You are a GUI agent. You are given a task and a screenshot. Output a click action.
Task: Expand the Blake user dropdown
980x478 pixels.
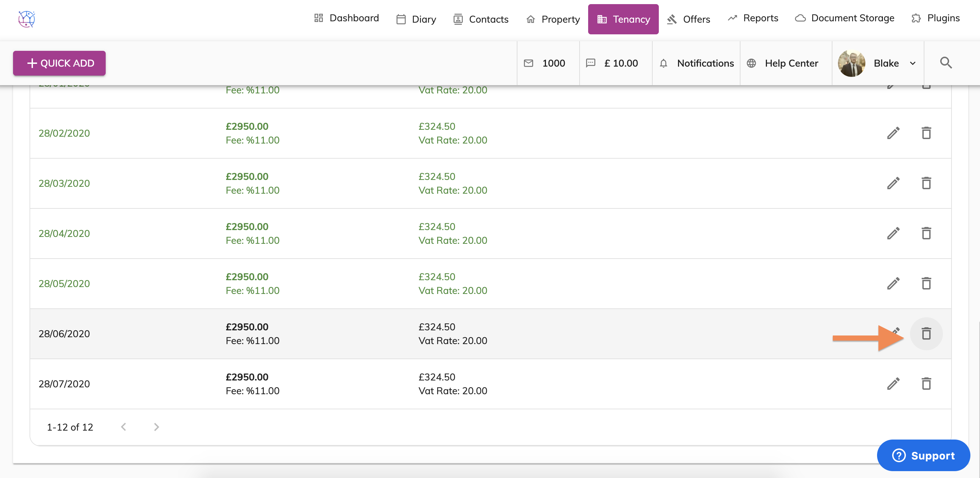pos(913,63)
